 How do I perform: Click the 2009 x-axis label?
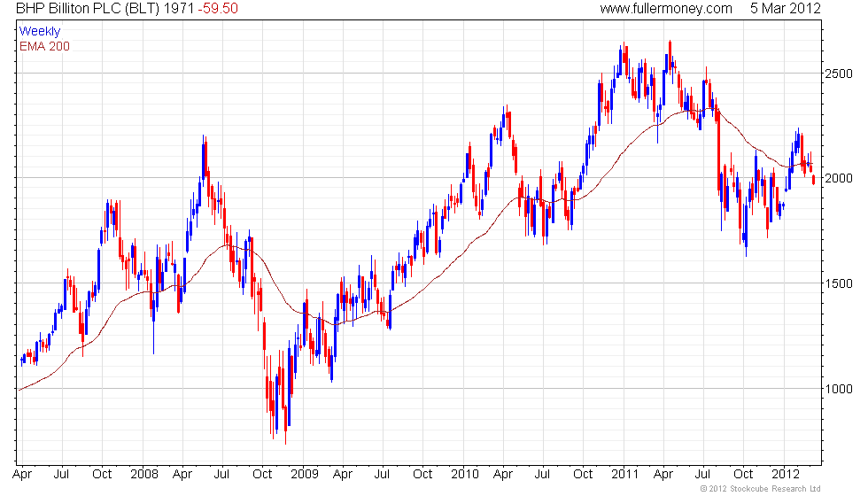(x=305, y=475)
